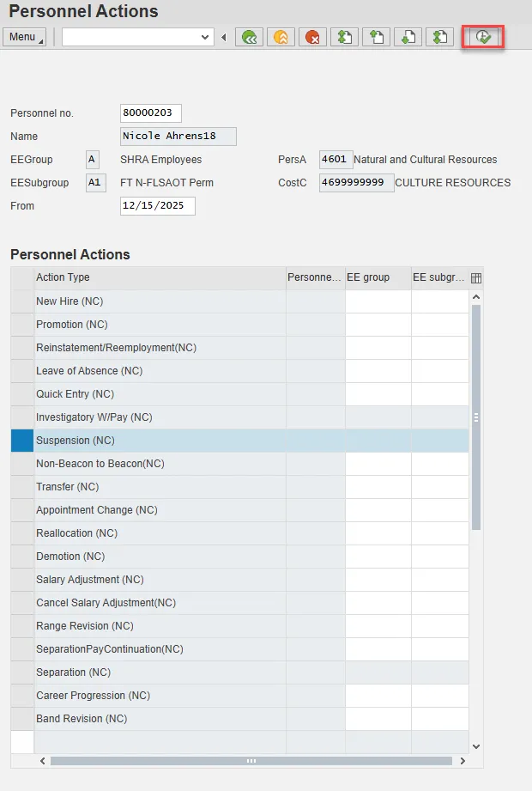This screenshot has height=791, width=532.
Task: Click the red Cancel toolbar icon
Action: 312,37
